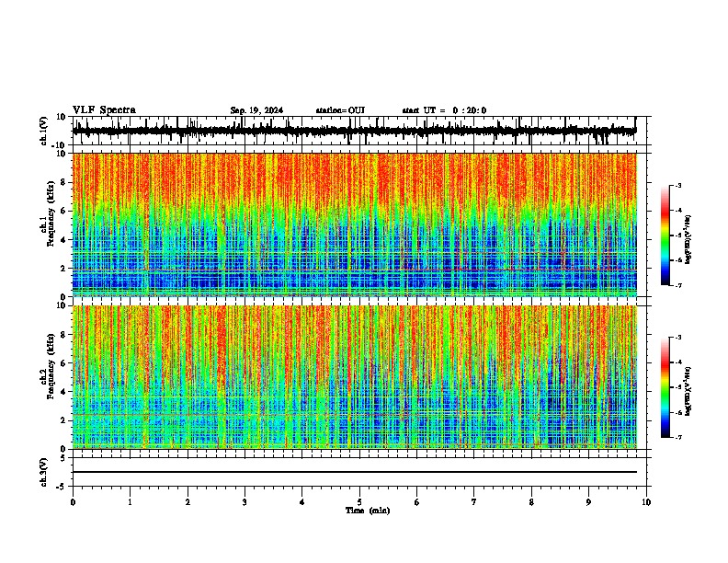The width and height of the screenshot is (728, 563).
Task: Click time axis tick label "9"
Action: (x=588, y=502)
